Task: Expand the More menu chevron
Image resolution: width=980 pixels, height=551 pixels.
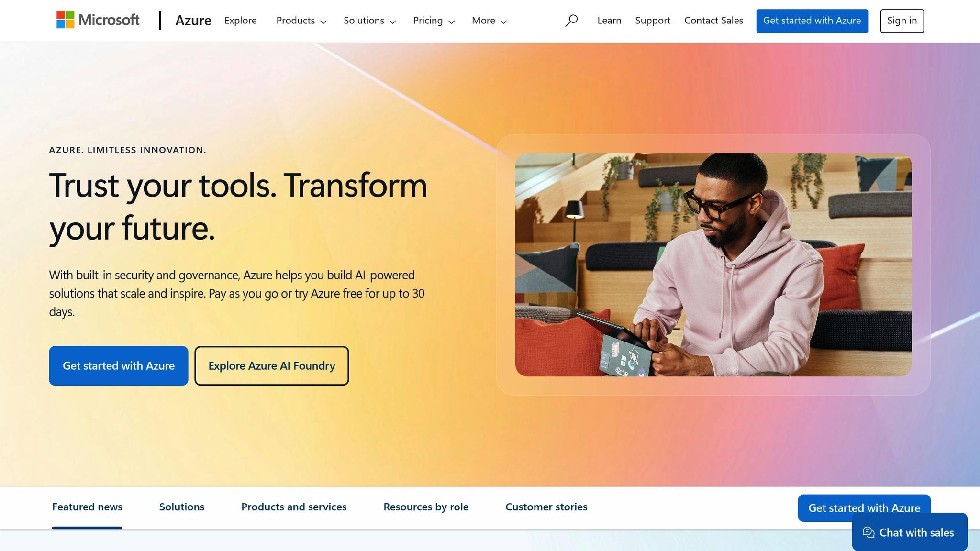Action: [503, 22]
